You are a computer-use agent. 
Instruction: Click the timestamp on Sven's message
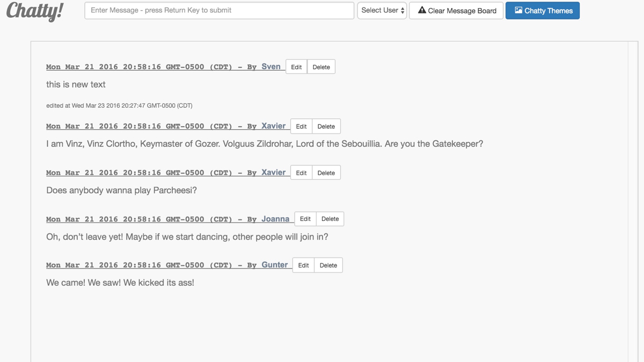[139, 67]
